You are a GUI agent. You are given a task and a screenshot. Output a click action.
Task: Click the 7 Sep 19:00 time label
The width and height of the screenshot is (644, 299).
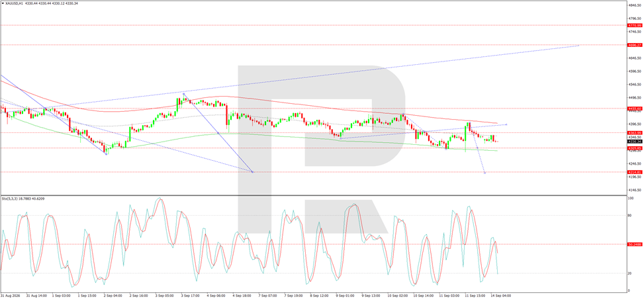pyautogui.click(x=293, y=295)
